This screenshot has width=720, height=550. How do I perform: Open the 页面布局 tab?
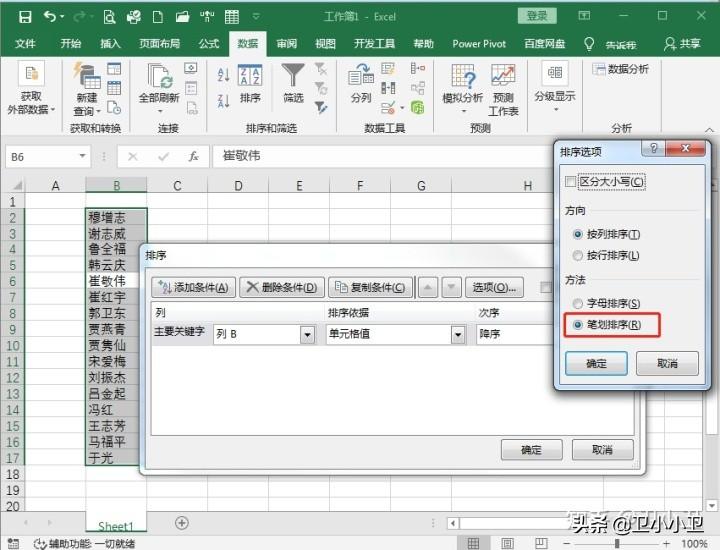point(159,44)
